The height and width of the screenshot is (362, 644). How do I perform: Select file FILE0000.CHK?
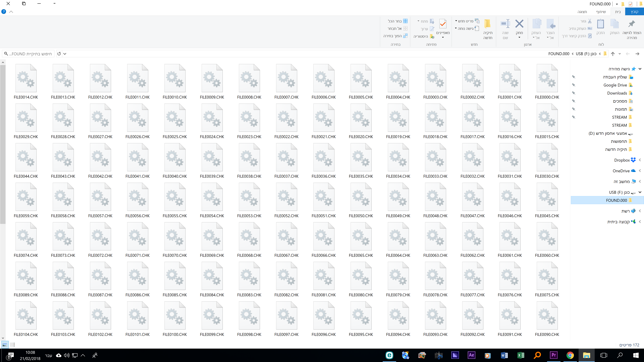pyautogui.click(x=547, y=82)
